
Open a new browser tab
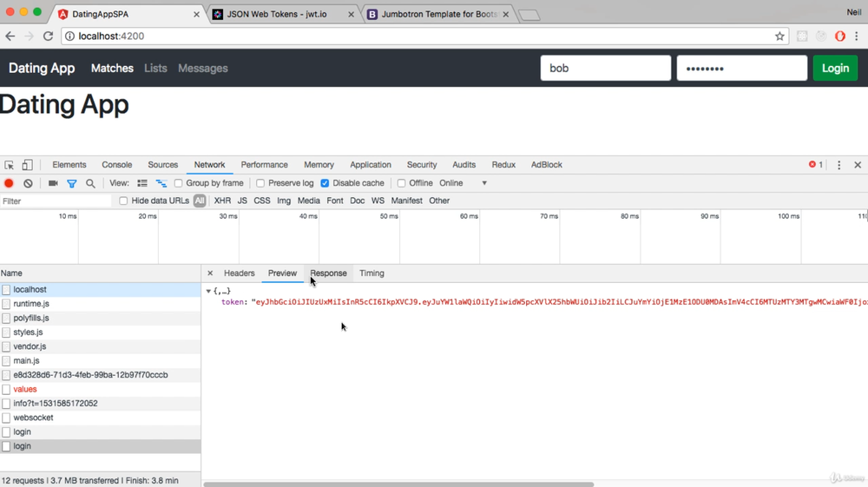click(x=529, y=15)
